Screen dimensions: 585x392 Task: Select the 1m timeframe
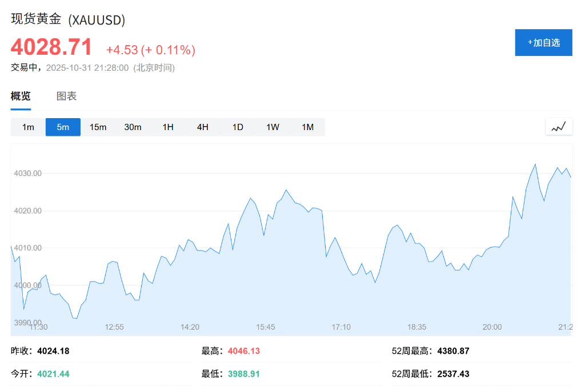pyautogui.click(x=27, y=127)
